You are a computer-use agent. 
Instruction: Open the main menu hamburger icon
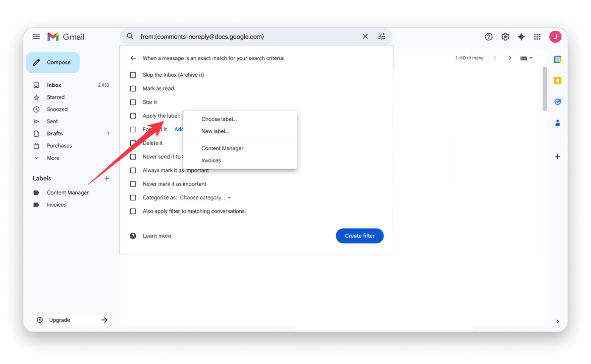pyautogui.click(x=36, y=37)
